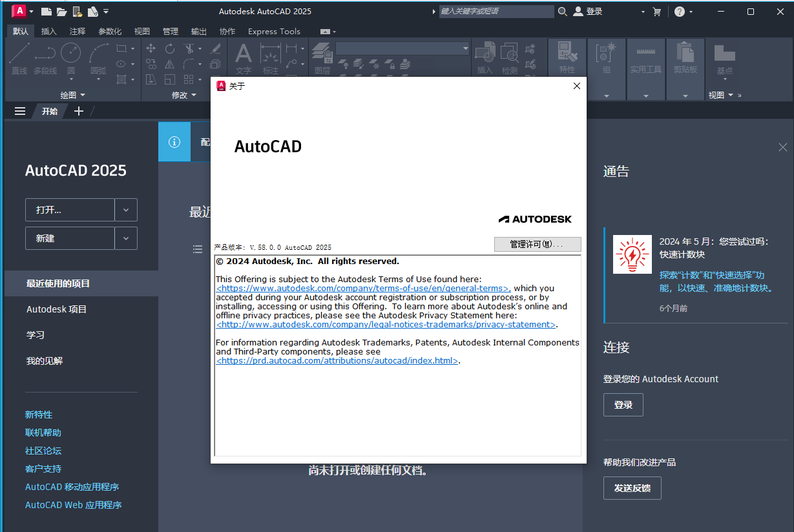Click the shopping cart icon
This screenshot has width=794, height=532.
tap(657, 12)
